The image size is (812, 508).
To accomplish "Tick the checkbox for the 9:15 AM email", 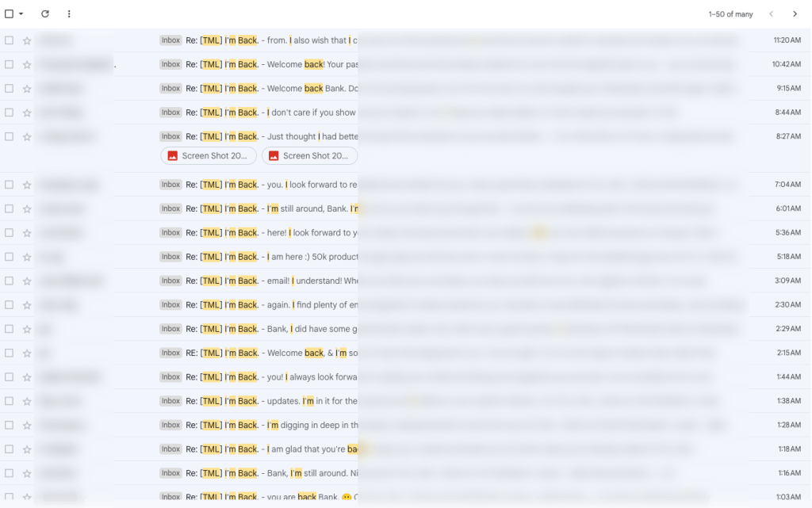I will pyautogui.click(x=10, y=89).
